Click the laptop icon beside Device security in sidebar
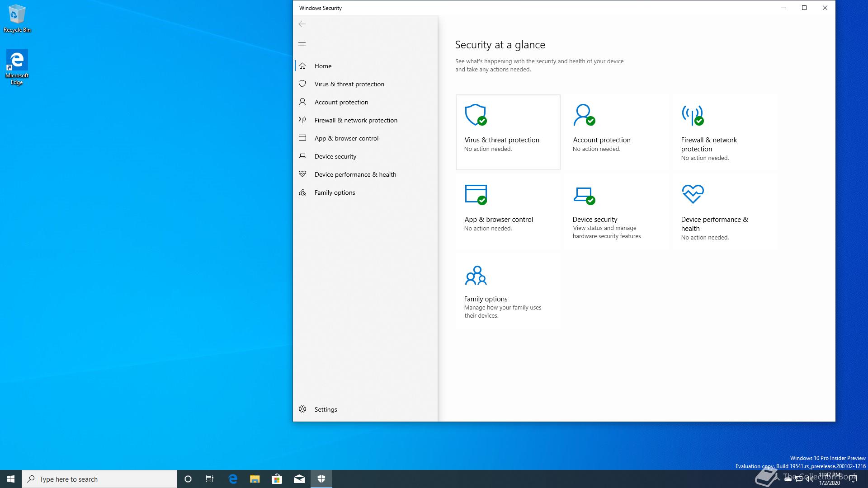 pos(302,156)
